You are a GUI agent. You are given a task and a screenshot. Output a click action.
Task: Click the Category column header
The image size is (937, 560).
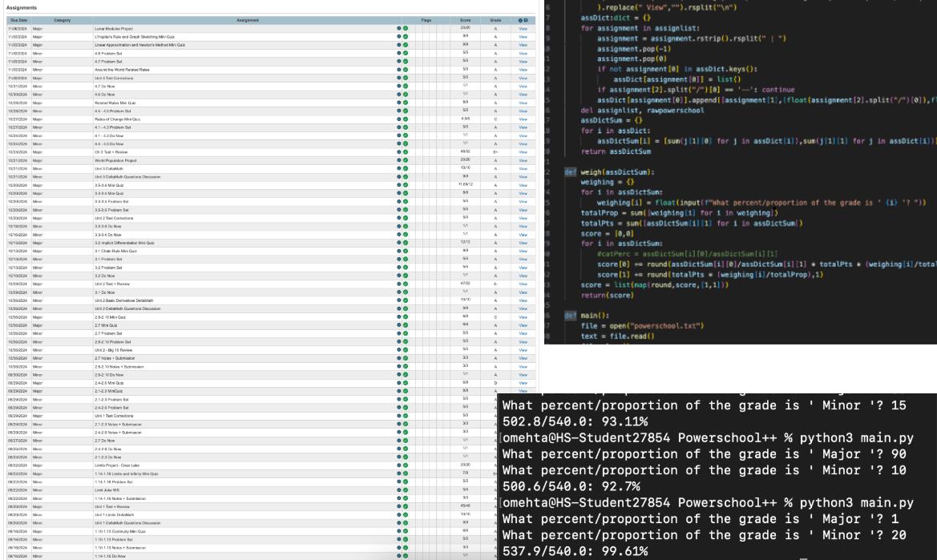(x=63, y=20)
